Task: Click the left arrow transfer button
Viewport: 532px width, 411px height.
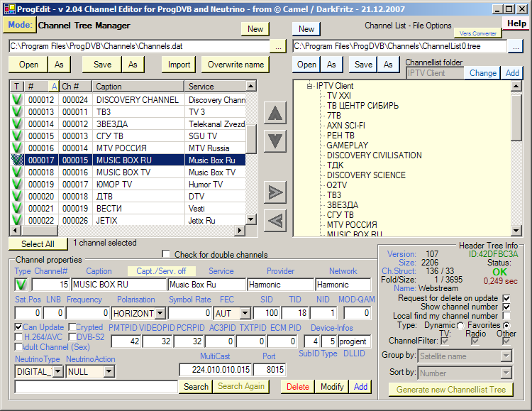Action: [x=275, y=220]
